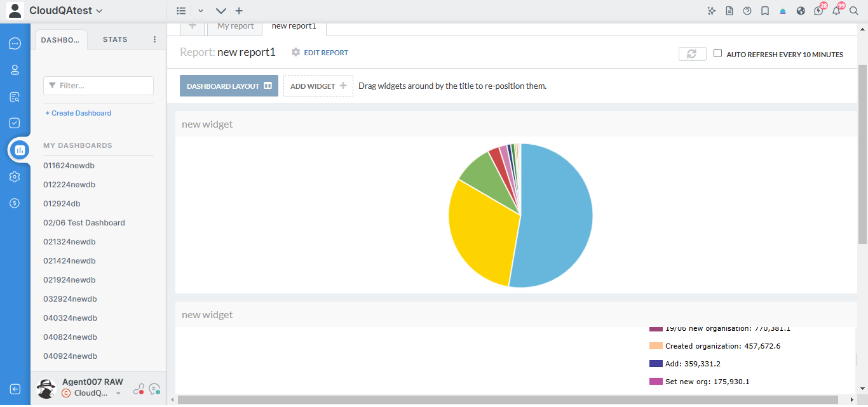Switch to the Stats tab

pos(115,39)
